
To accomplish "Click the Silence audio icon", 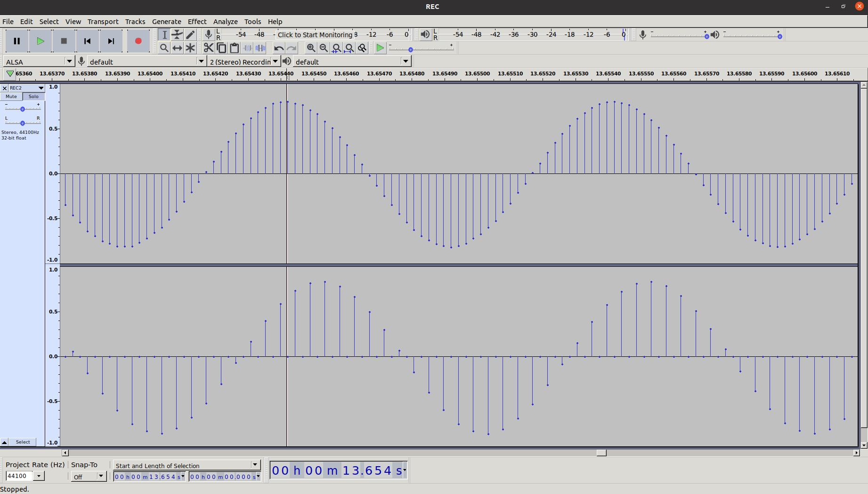I will pos(260,48).
